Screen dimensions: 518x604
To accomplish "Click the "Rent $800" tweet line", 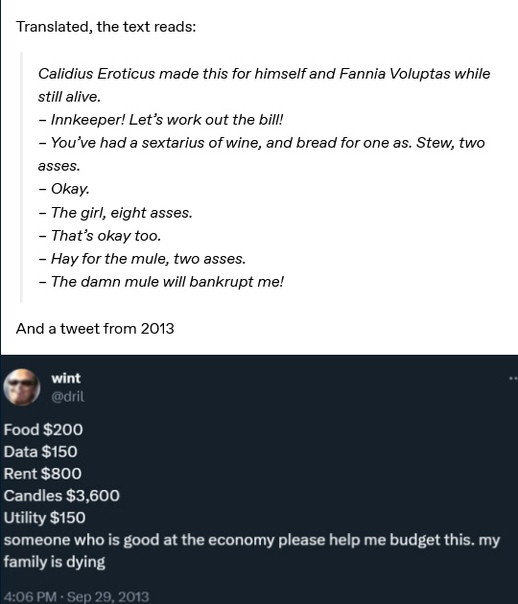I will coord(42,473).
